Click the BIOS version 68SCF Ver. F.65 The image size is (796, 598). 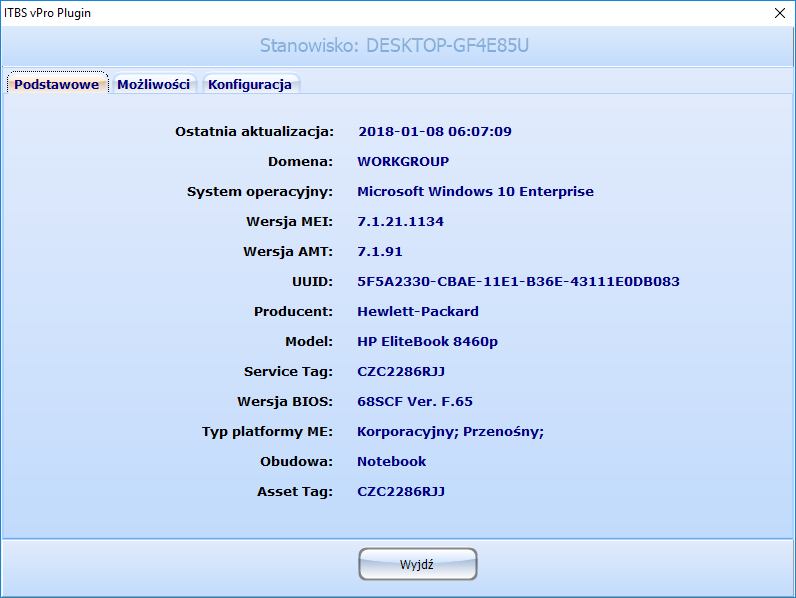(415, 402)
